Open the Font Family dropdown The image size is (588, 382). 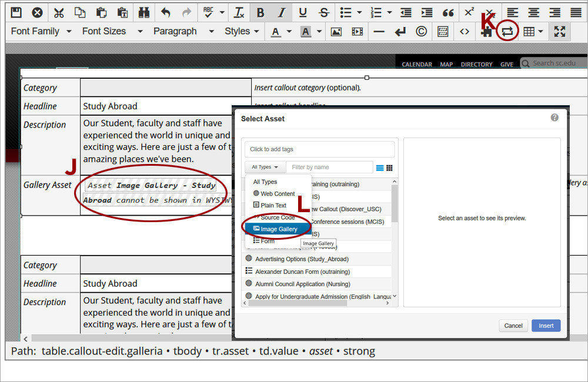41,32
